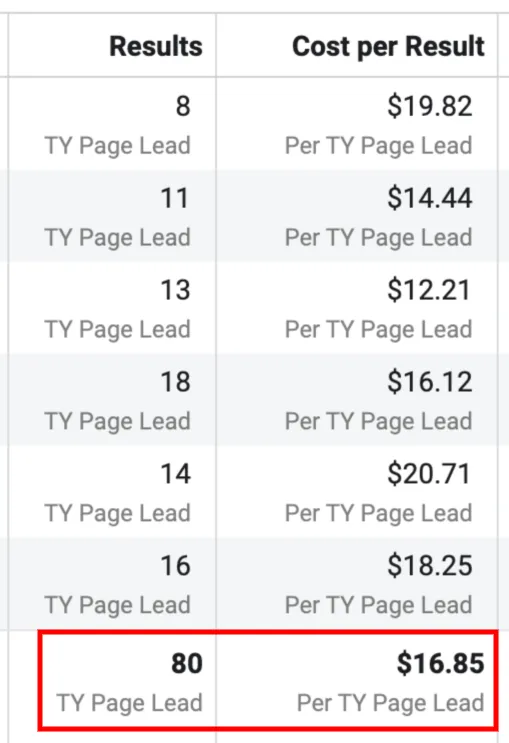Image resolution: width=509 pixels, height=743 pixels.
Task: Click the 11 results value
Action: tap(175, 198)
